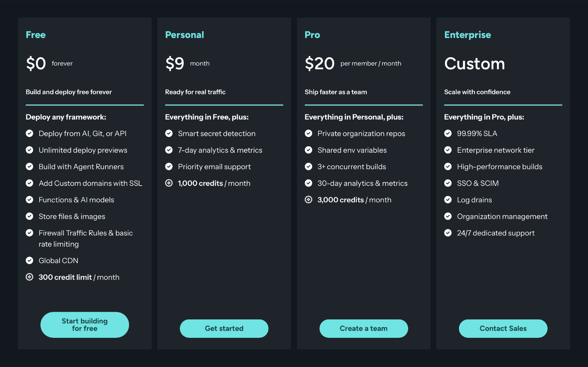Click the checkmark icon beside Smart secret detection

(x=169, y=133)
